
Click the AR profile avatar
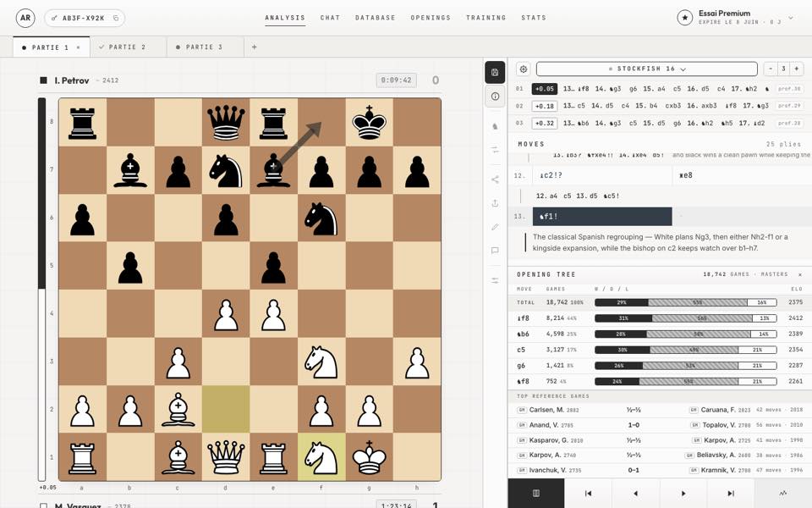pos(25,18)
